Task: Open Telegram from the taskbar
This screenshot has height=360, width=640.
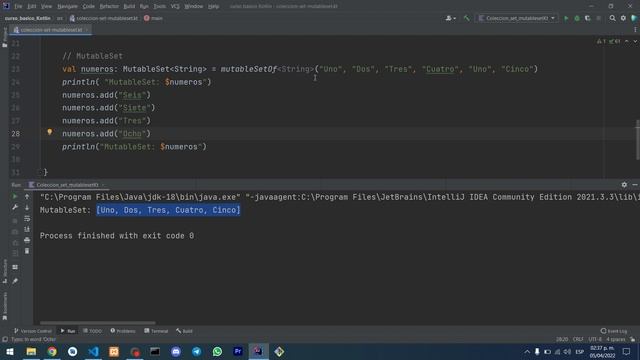Action: pos(196,351)
